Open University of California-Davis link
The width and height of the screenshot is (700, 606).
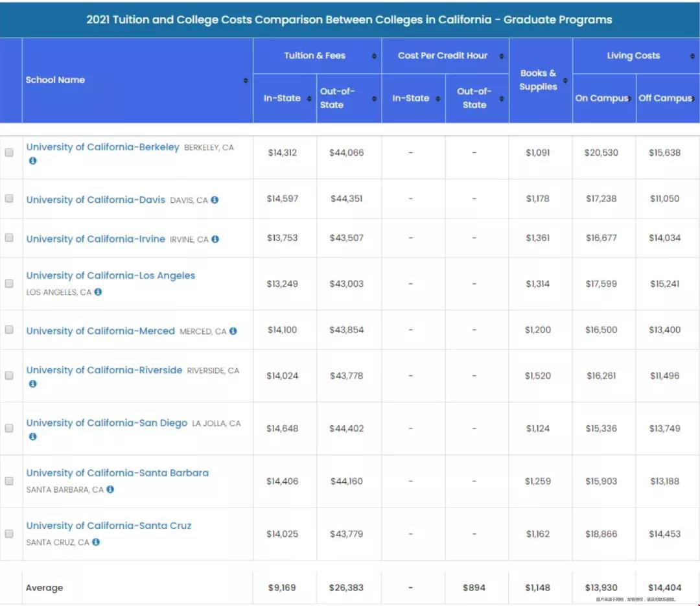click(x=95, y=200)
